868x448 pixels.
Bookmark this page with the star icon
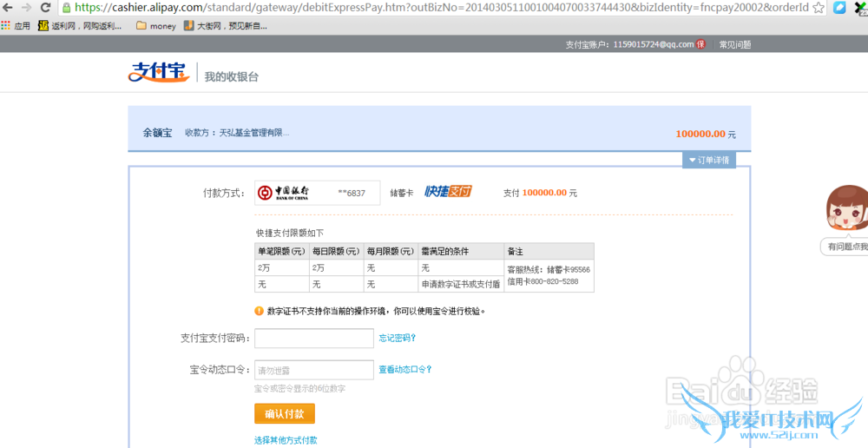[x=819, y=8]
